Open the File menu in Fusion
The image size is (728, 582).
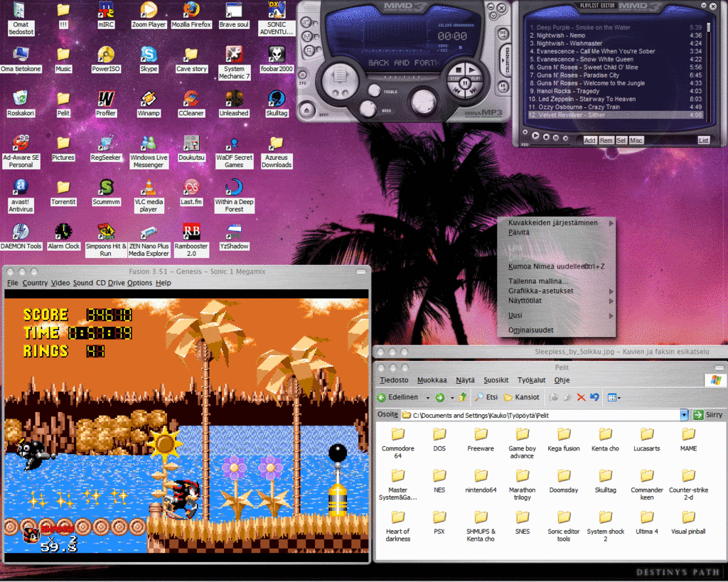click(x=13, y=283)
